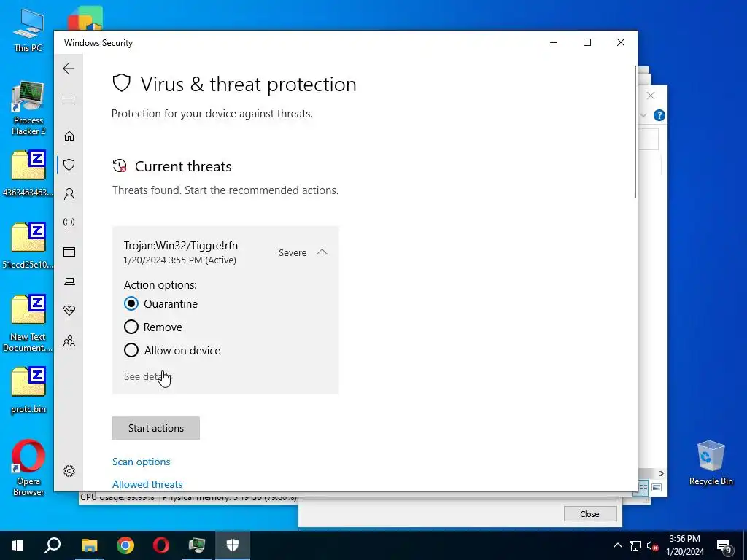Click the Severe severity label

pyautogui.click(x=293, y=253)
